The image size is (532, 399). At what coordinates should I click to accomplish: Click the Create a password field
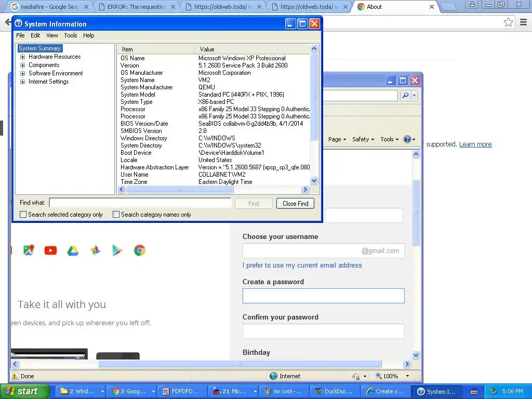pyautogui.click(x=323, y=296)
